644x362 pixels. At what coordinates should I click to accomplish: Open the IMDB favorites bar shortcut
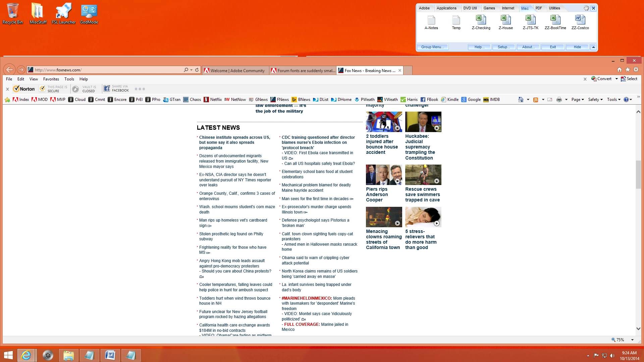[x=491, y=100]
